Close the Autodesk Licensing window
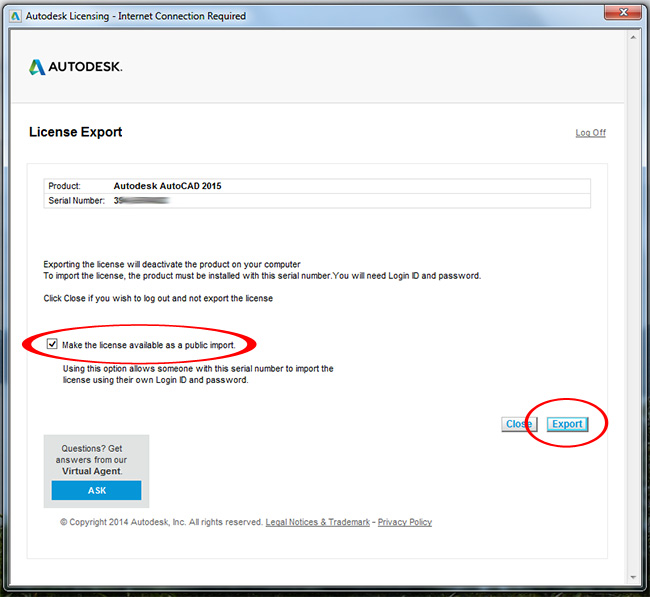This screenshot has width=650, height=597. [x=623, y=12]
